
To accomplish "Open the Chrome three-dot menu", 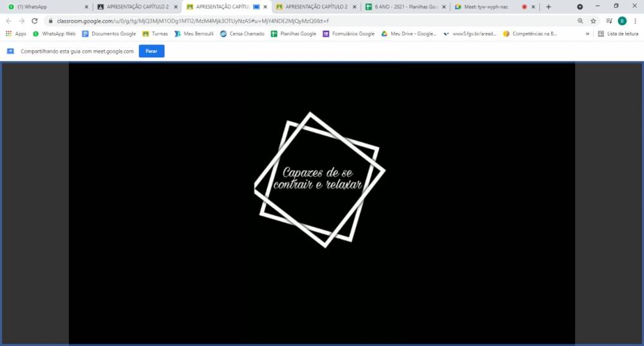I will point(636,21).
